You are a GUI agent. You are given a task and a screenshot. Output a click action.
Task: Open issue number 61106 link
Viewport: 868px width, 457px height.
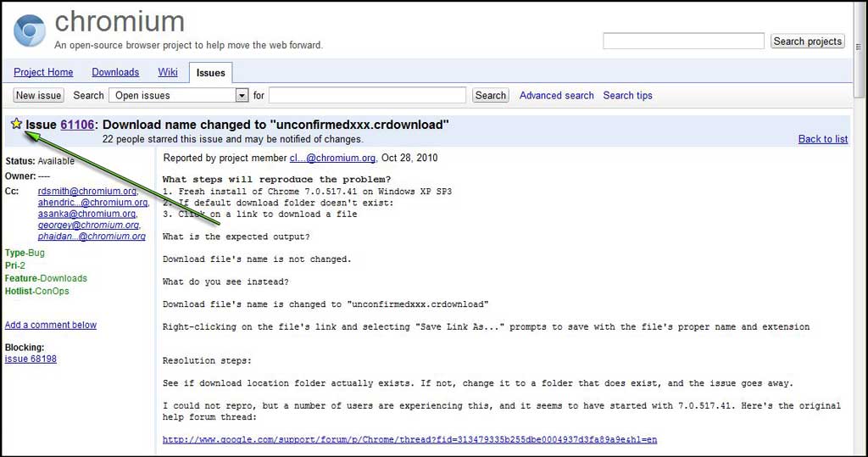point(77,125)
